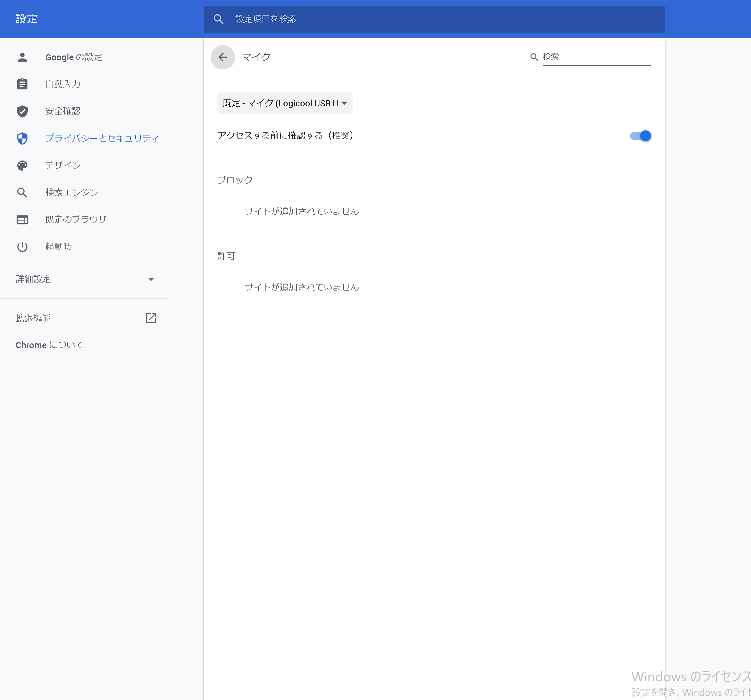Click the back arrow next to マイク
The height and width of the screenshot is (700, 751).
(223, 57)
